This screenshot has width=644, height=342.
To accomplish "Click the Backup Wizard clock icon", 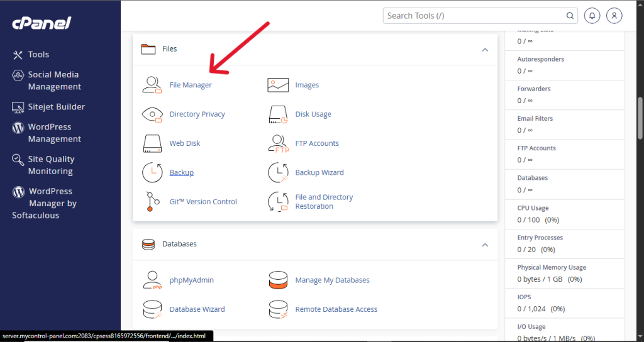I will pos(278,172).
